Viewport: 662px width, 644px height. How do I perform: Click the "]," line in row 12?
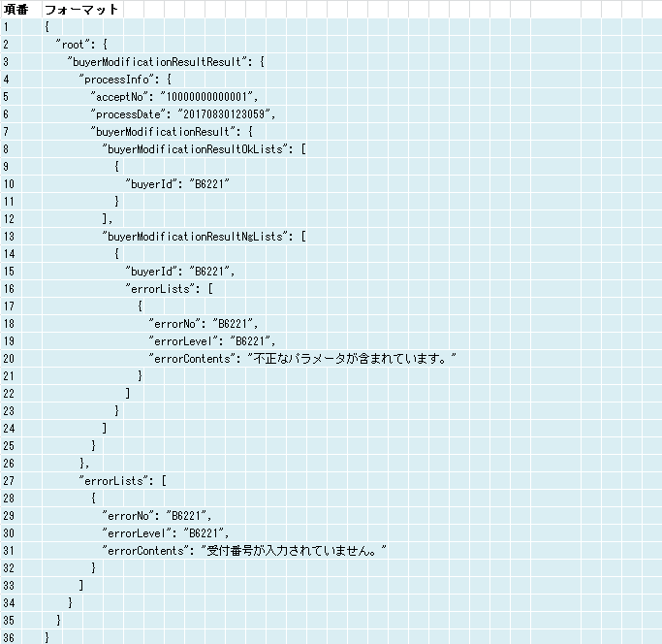pyautogui.click(x=108, y=219)
